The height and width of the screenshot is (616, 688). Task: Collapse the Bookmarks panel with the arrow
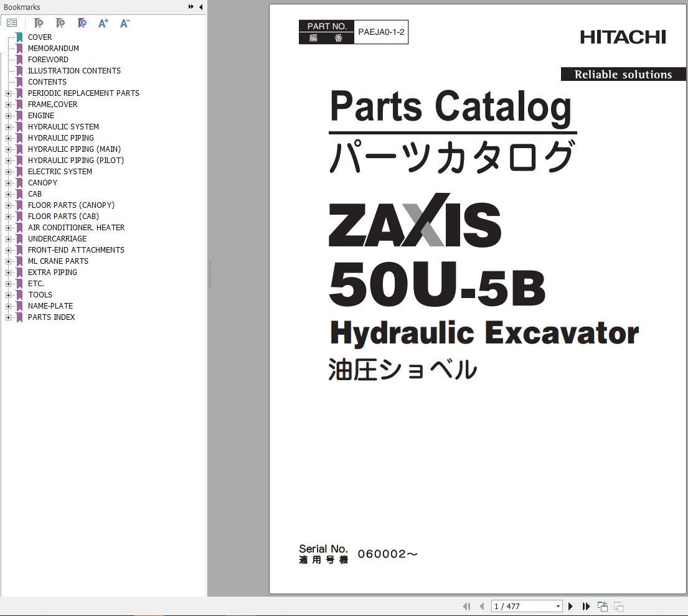(200, 7)
